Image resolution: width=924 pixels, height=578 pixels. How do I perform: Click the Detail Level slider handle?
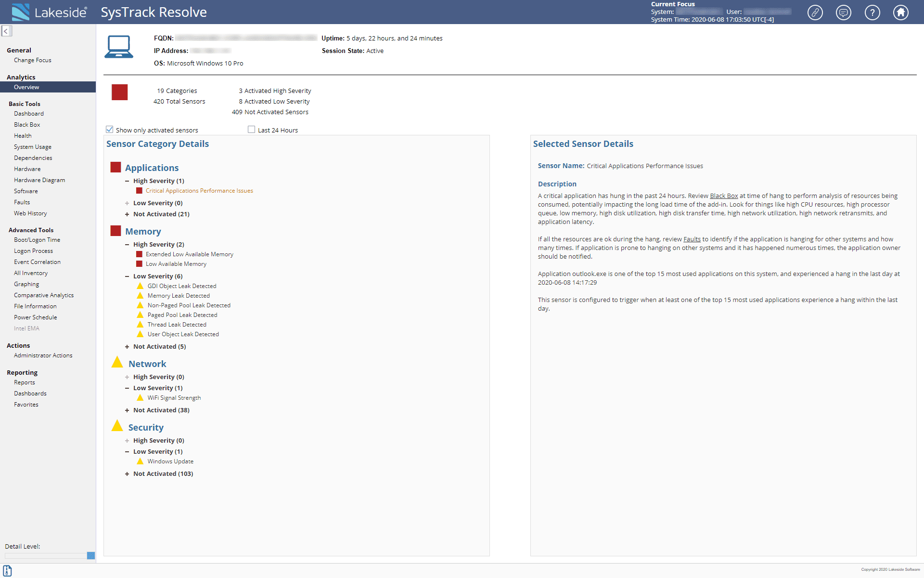91,555
